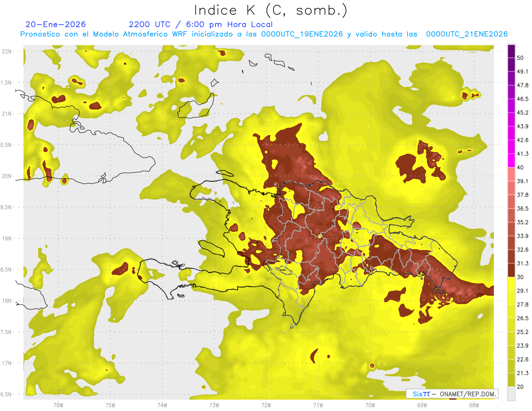Click the 68W longitude axis label
The width and height of the screenshot is (532, 411).
[473, 405]
